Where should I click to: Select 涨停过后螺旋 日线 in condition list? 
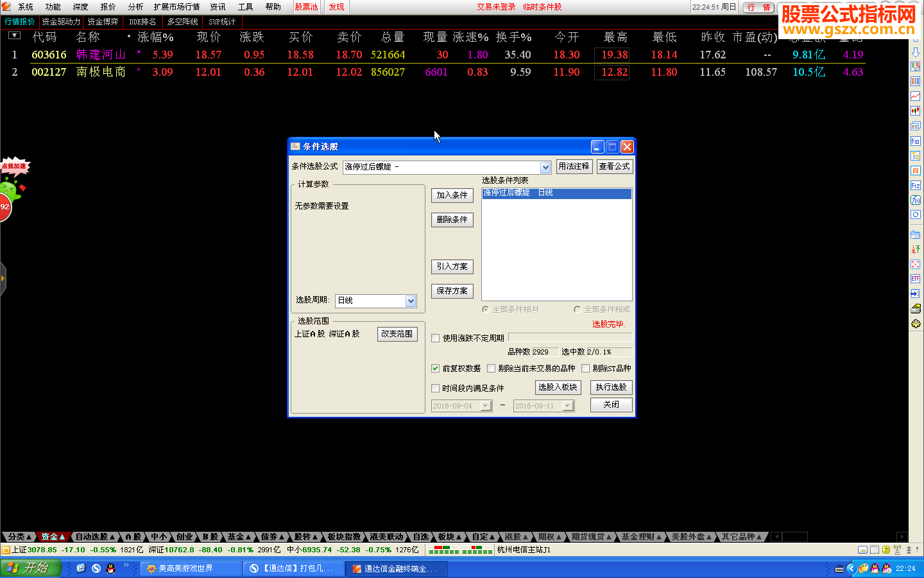(557, 193)
